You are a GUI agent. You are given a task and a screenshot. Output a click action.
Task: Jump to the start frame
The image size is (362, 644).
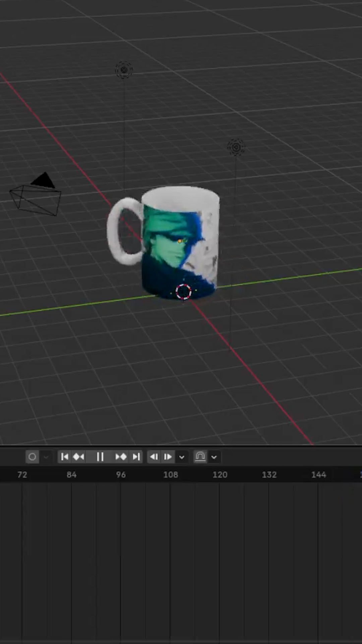point(65,457)
